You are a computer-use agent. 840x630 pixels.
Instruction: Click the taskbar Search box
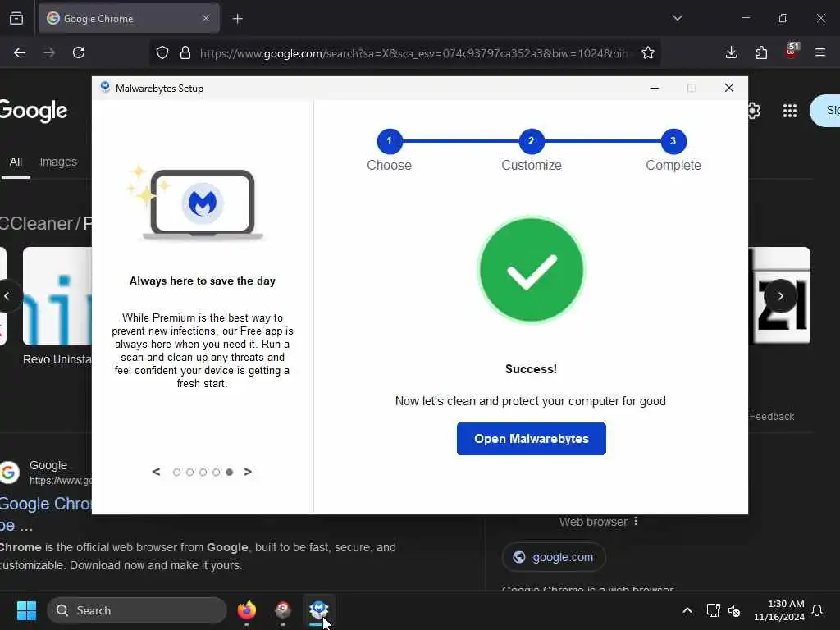[137, 610]
